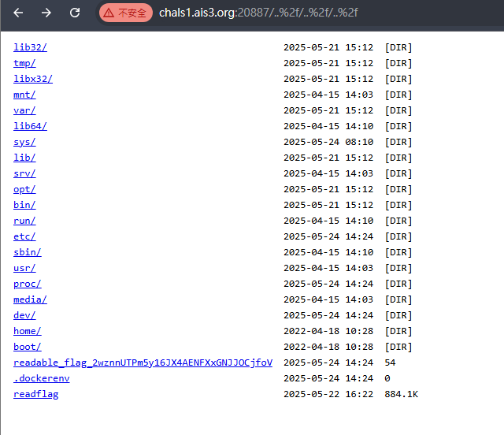This screenshot has height=435, width=504.
Task: Go back to the previous page
Action: [x=18, y=13]
